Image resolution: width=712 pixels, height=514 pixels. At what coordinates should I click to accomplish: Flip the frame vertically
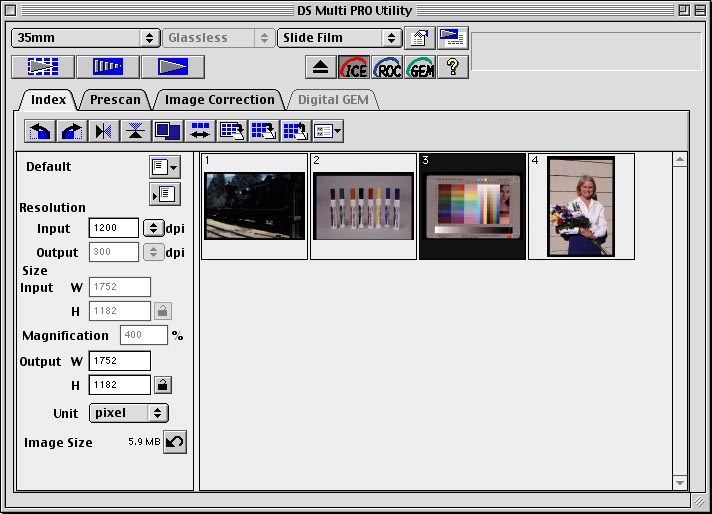pos(135,131)
